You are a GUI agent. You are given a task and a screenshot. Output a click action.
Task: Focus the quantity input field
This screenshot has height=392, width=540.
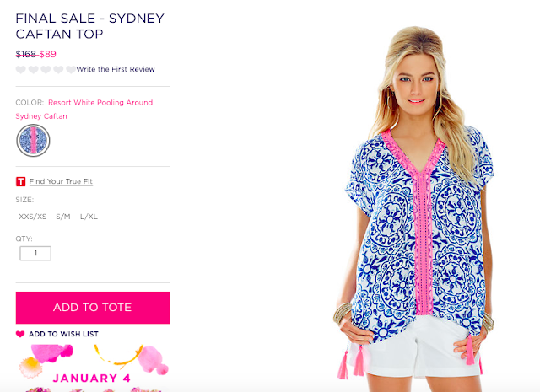[35, 253]
